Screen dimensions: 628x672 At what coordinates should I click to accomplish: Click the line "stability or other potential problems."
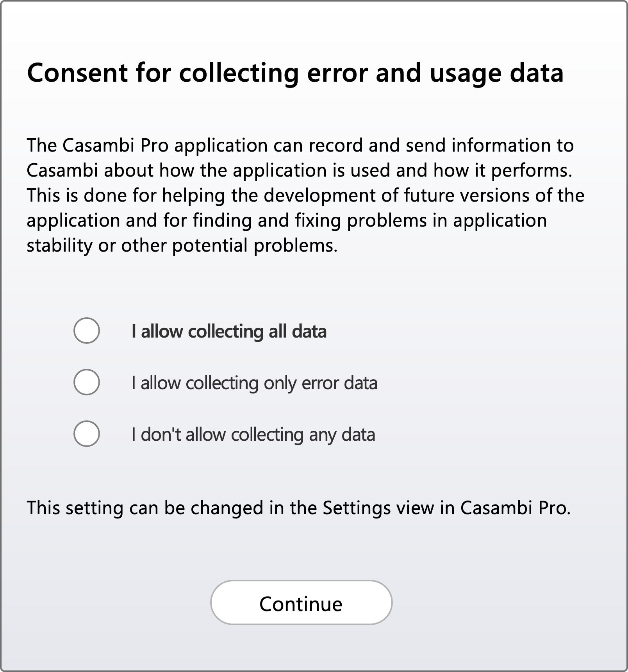[x=182, y=245]
